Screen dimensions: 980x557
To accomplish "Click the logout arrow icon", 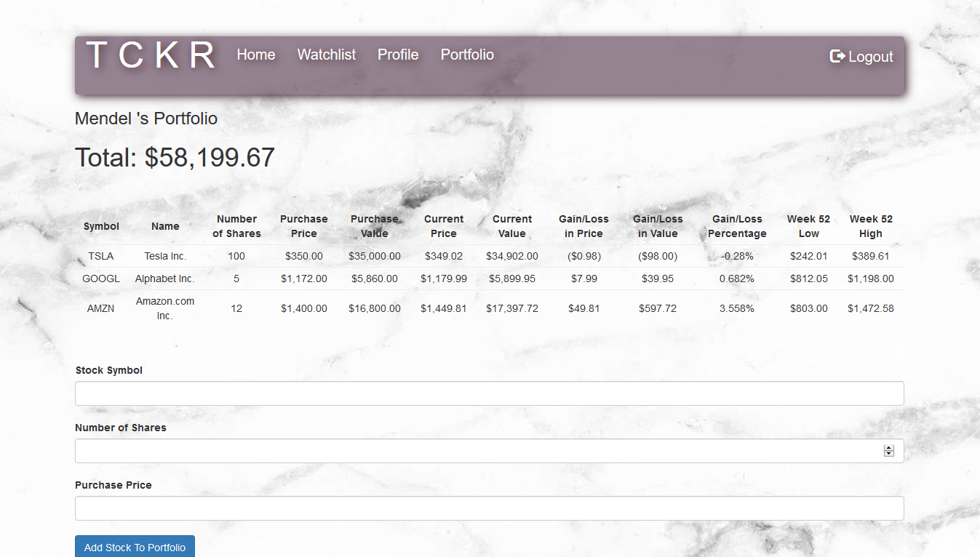I will coord(837,56).
